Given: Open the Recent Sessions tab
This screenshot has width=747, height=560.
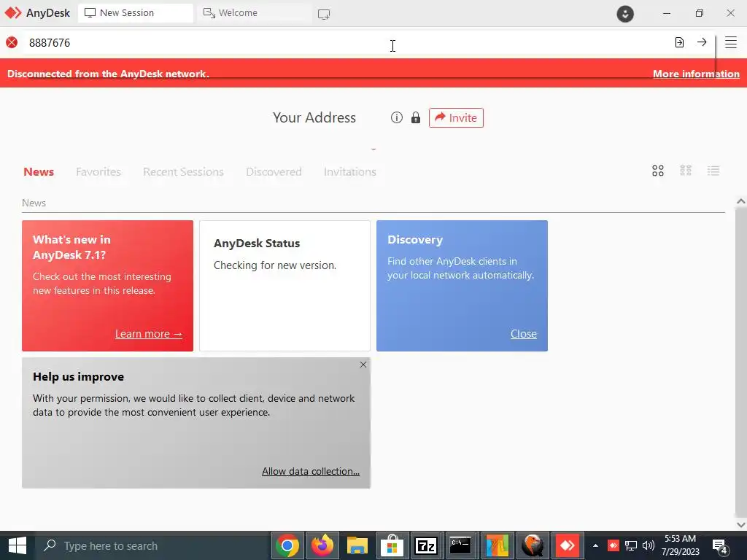Looking at the screenshot, I should point(183,171).
